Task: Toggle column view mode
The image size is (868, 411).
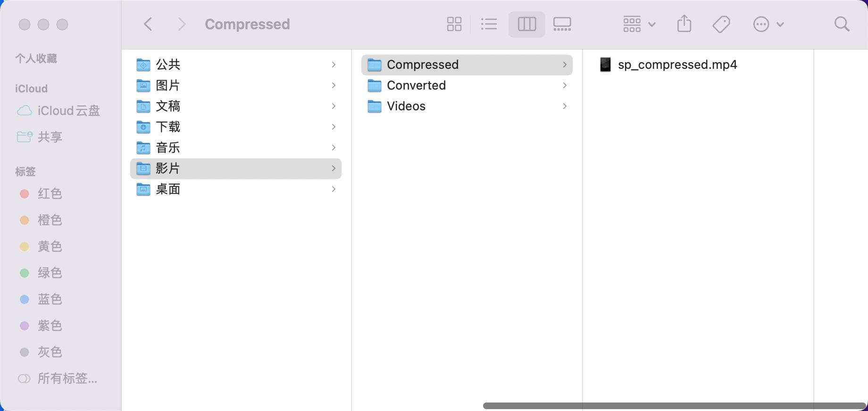Action: click(x=526, y=24)
